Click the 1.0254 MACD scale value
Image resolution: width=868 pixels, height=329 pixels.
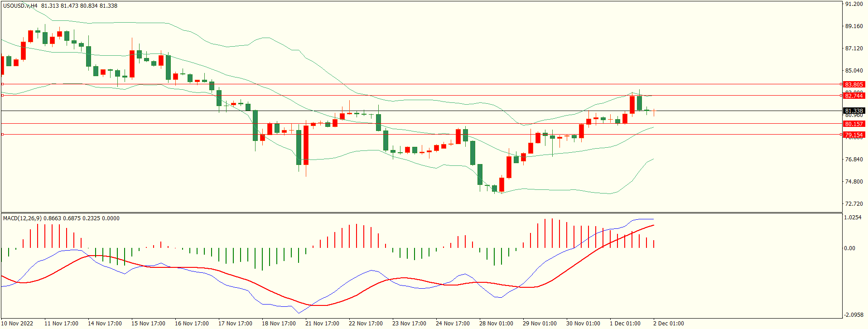tap(853, 218)
